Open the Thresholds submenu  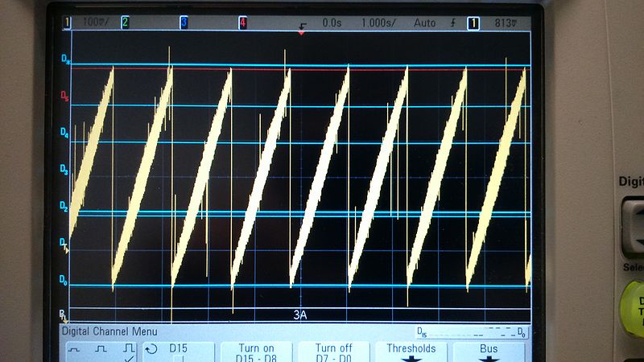411,351
